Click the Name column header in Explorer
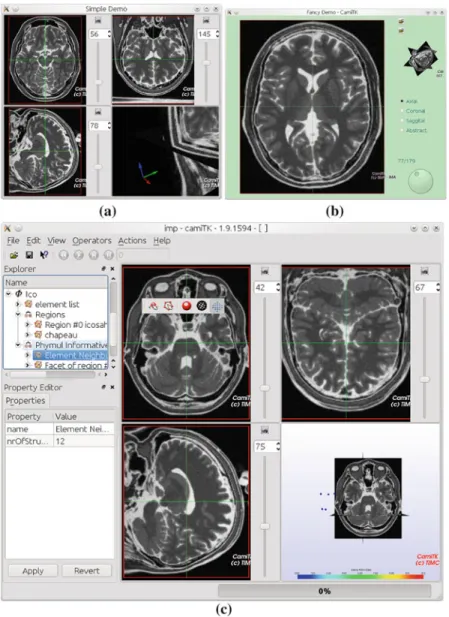The image size is (449, 617). (x=55, y=282)
